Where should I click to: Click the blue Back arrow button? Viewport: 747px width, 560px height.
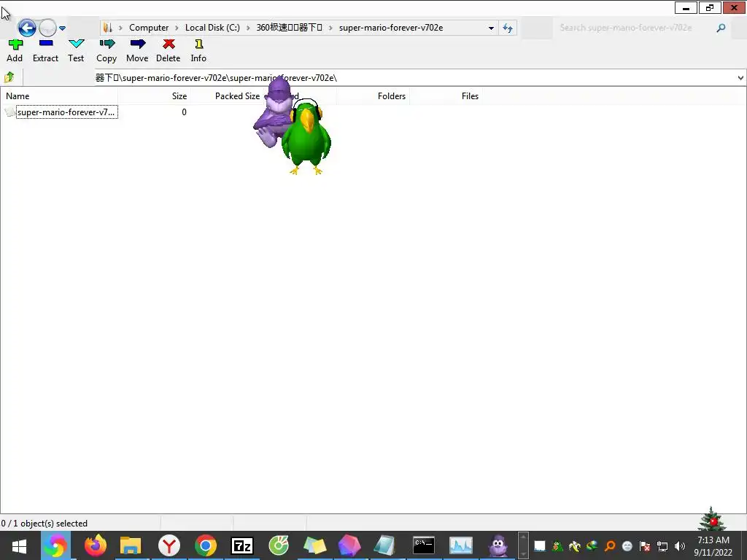[x=27, y=28]
